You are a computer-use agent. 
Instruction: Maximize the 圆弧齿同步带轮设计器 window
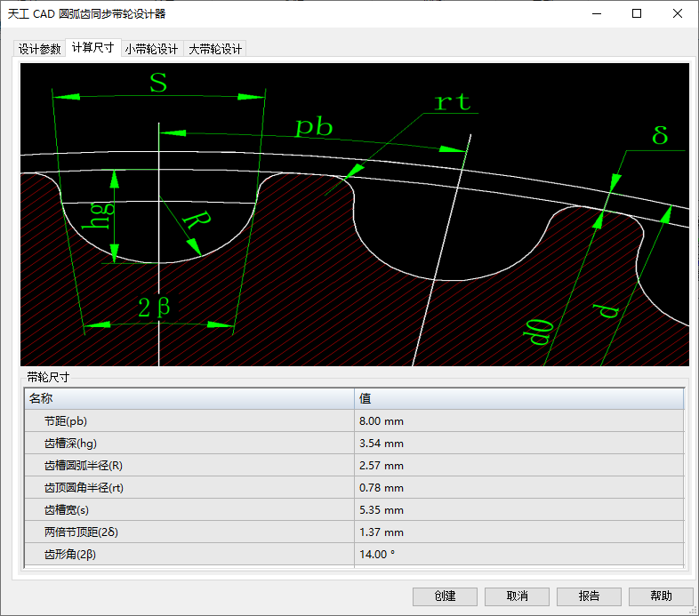tap(637, 13)
